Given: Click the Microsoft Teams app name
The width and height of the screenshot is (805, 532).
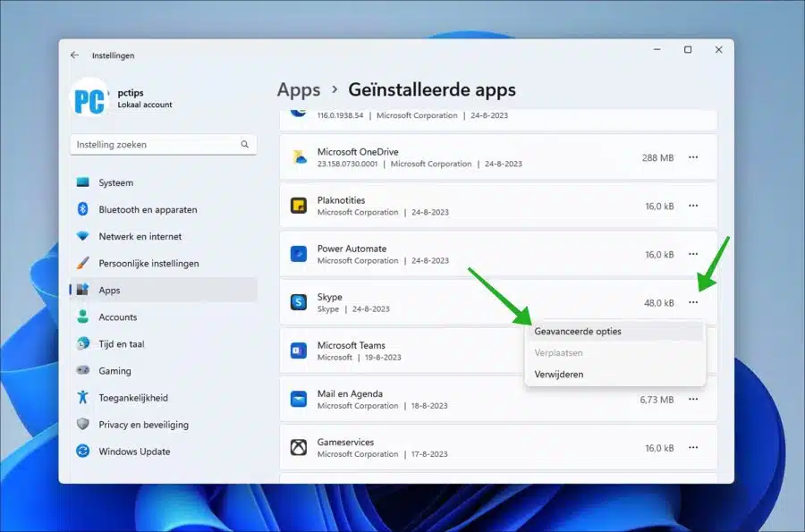Looking at the screenshot, I should 352,345.
